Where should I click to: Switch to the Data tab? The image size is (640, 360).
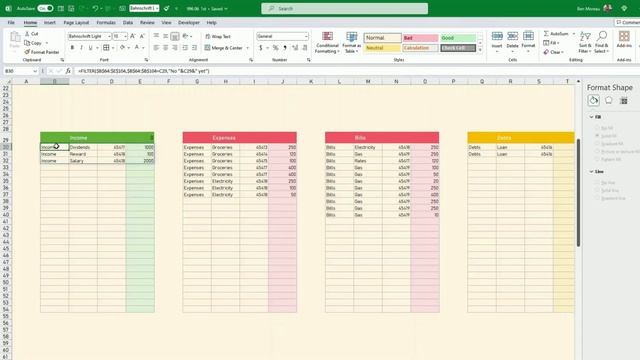coord(128,22)
